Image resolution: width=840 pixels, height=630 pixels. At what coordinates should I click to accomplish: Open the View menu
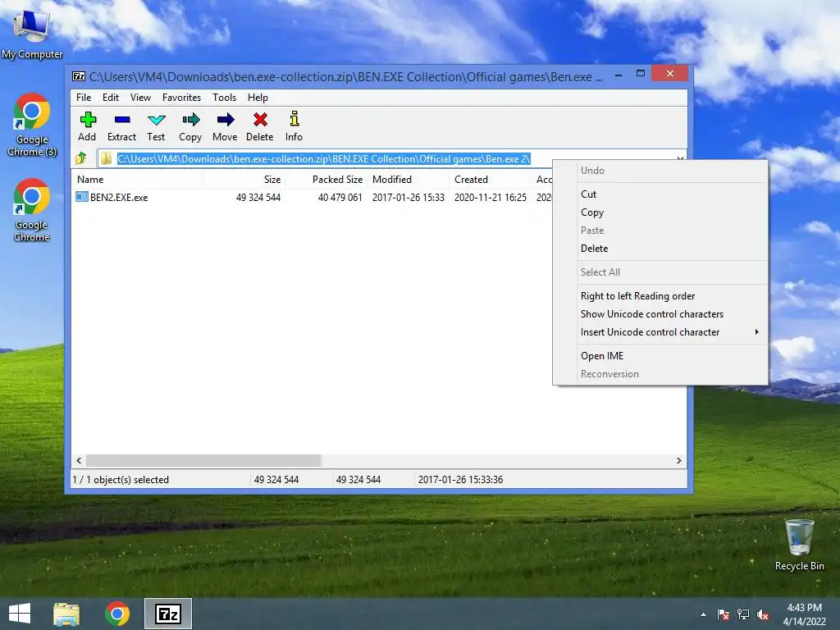[140, 98]
